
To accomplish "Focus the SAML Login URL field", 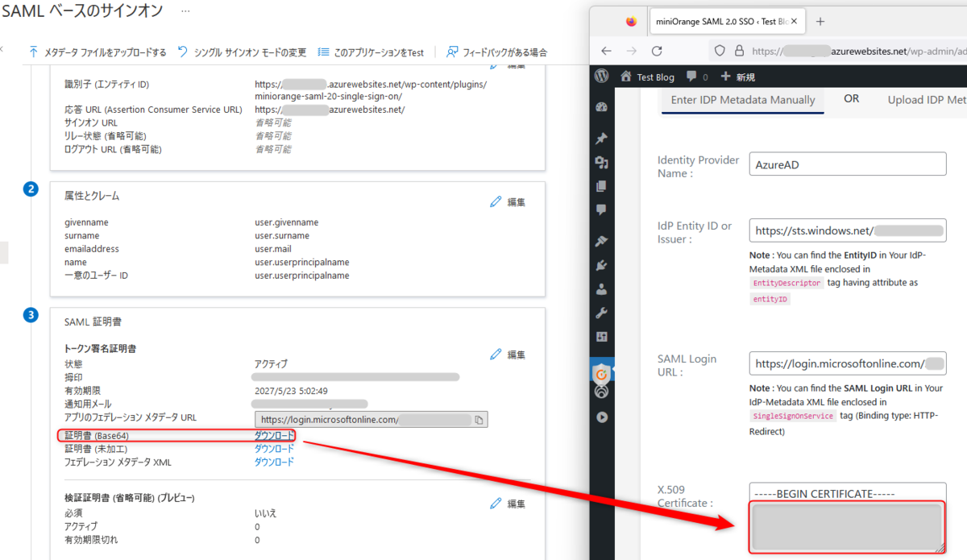I will 848,363.
